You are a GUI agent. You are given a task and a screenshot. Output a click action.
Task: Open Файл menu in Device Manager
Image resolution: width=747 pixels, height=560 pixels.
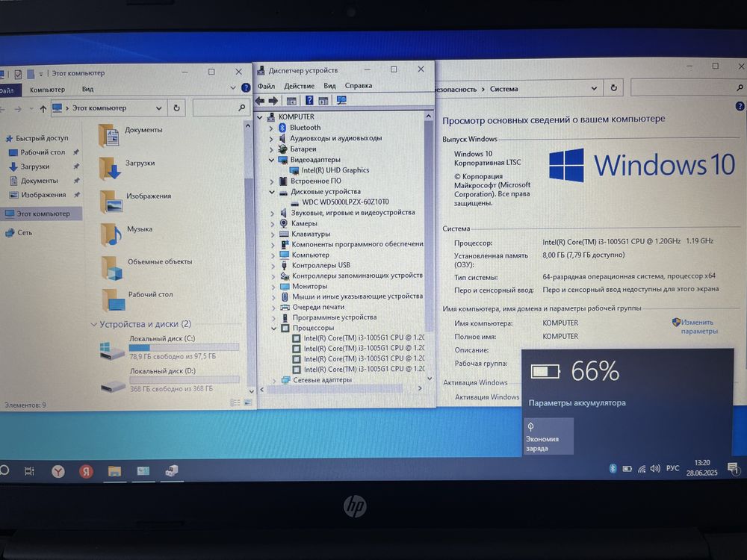click(x=267, y=86)
